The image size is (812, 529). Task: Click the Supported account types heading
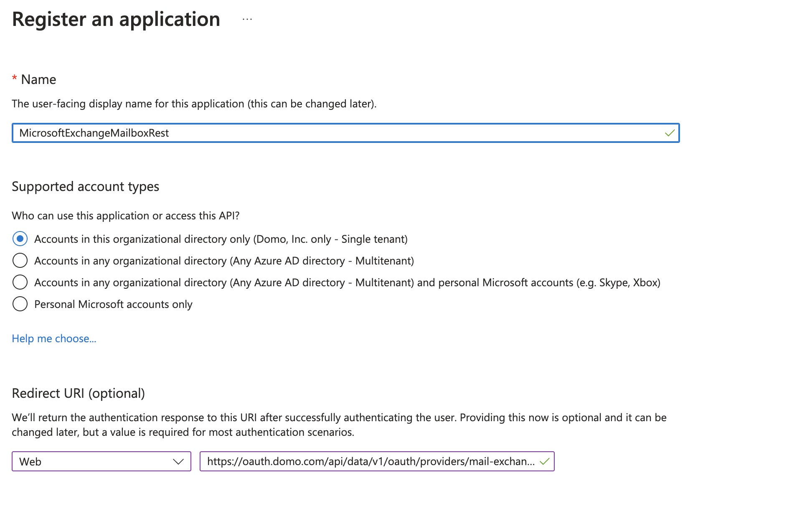(x=85, y=186)
